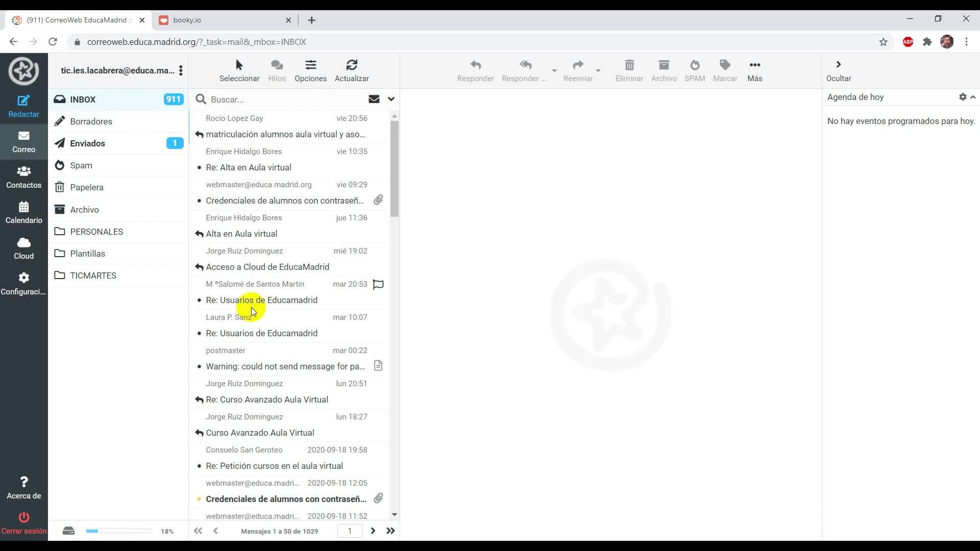The width and height of the screenshot is (980, 551).
Task: Open the account three-dot menu
Action: point(181,70)
